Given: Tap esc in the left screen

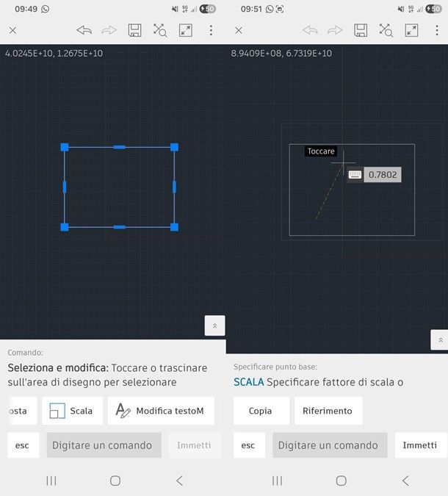Looking at the screenshot, I should pos(23,445).
